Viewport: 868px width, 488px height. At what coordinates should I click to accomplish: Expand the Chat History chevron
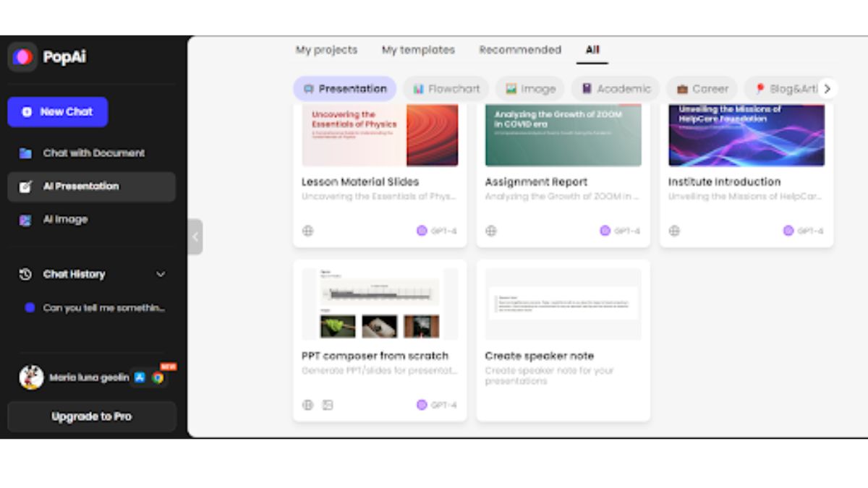point(161,275)
